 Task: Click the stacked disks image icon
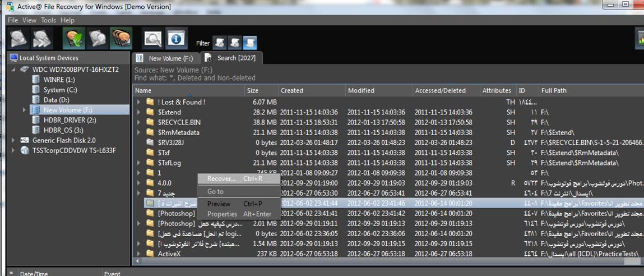(121, 39)
